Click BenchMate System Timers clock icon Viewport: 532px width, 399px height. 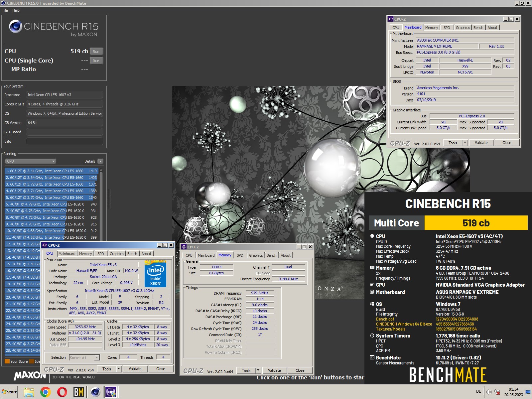point(372,335)
